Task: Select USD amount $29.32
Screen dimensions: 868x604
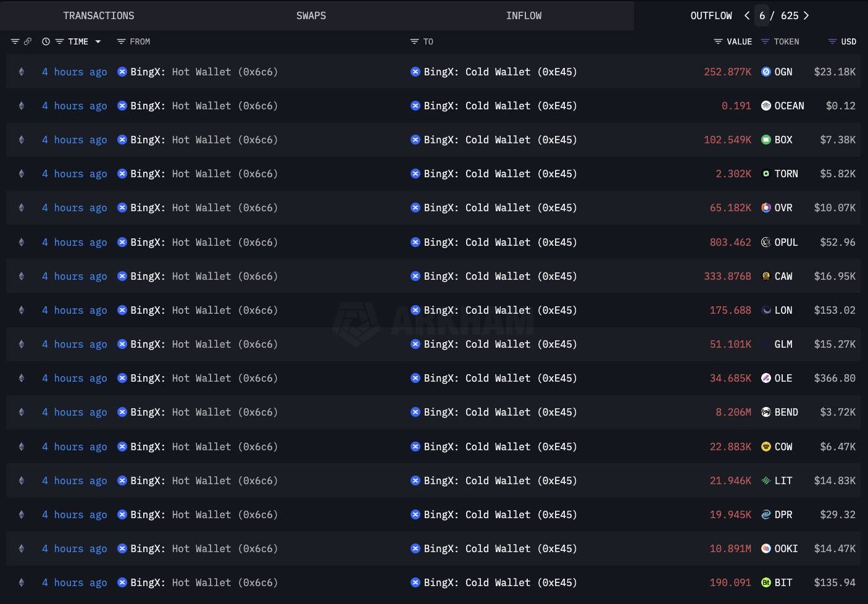Action: click(838, 514)
